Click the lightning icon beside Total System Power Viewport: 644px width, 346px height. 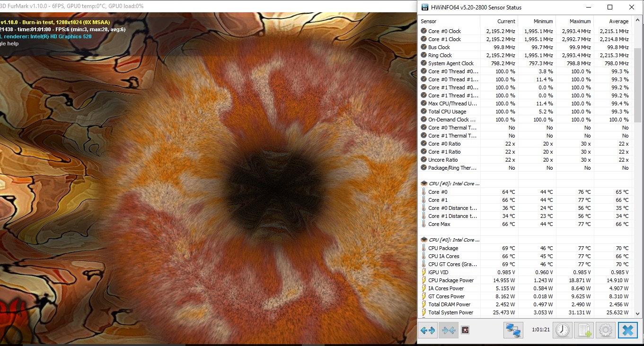pos(423,312)
